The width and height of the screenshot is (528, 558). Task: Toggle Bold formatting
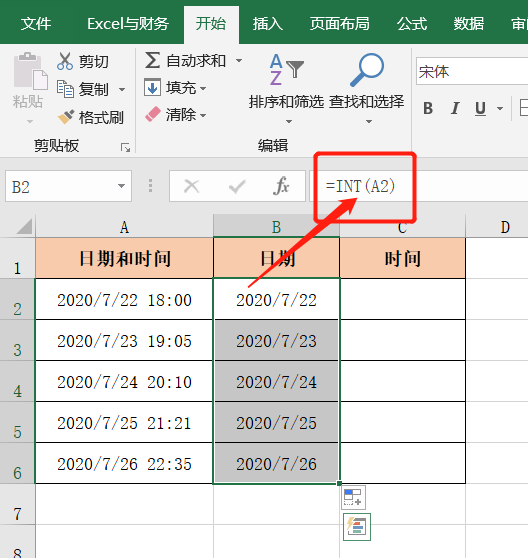tap(428, 108)
